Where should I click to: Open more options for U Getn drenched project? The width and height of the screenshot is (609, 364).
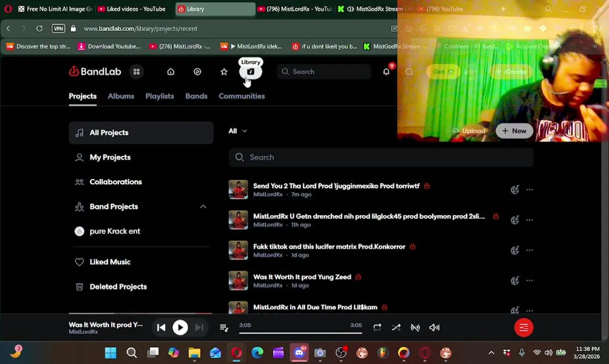point(530,220)
